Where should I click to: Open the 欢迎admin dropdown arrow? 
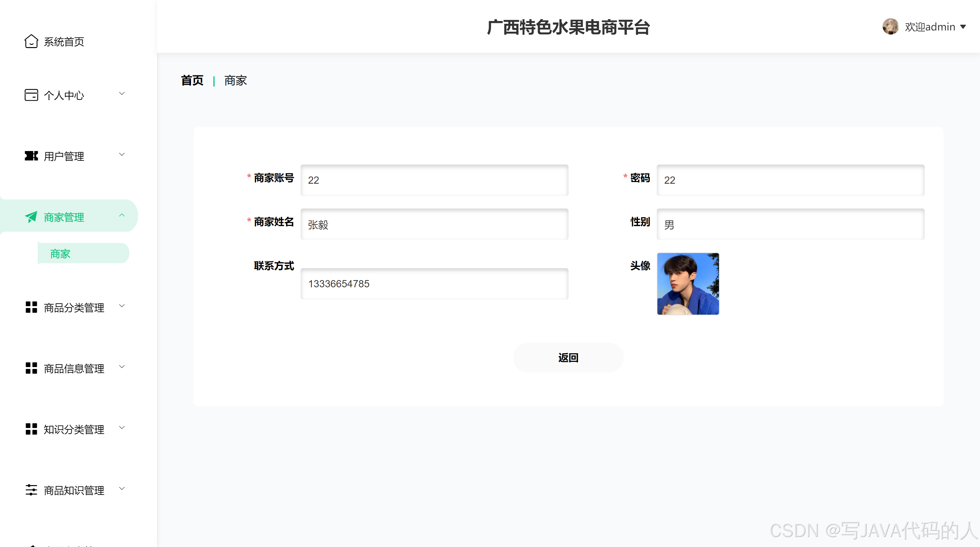point(963,27)
